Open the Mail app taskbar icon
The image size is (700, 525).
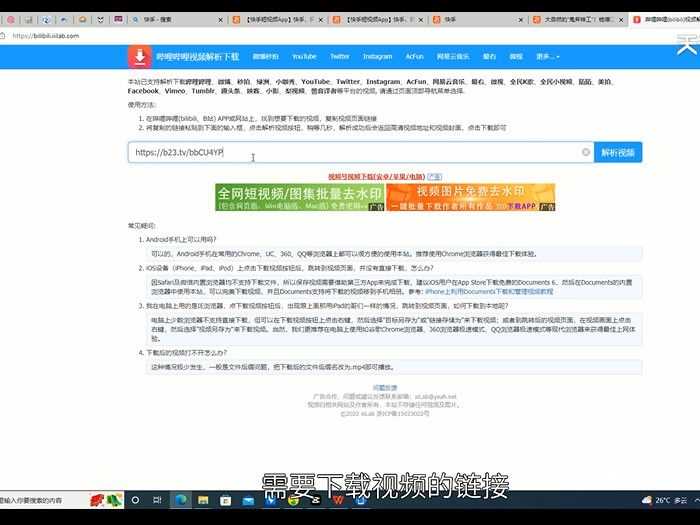[248, 500]
